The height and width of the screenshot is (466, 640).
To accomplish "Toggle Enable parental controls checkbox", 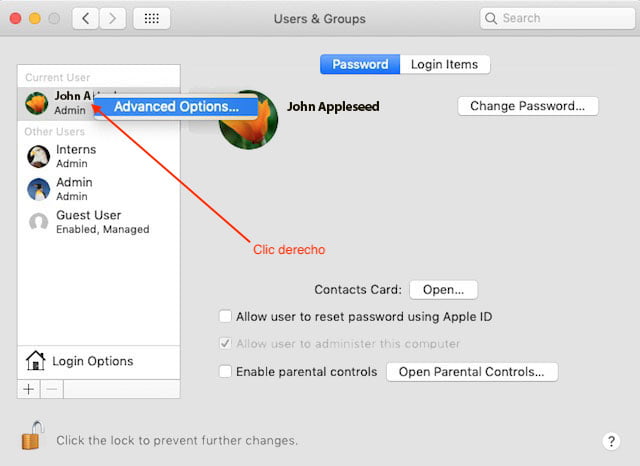I will tap(225, 372).
